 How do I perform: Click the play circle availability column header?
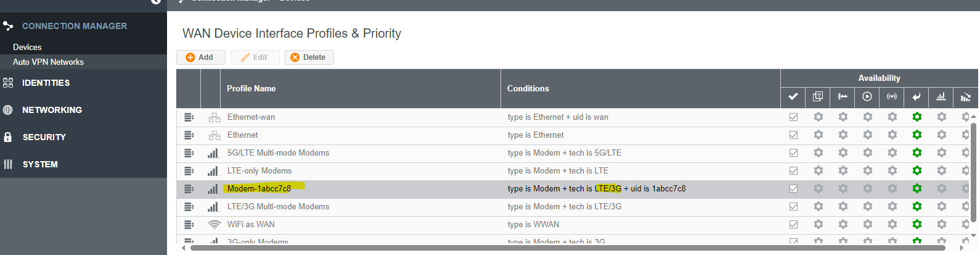click(867, 96)
